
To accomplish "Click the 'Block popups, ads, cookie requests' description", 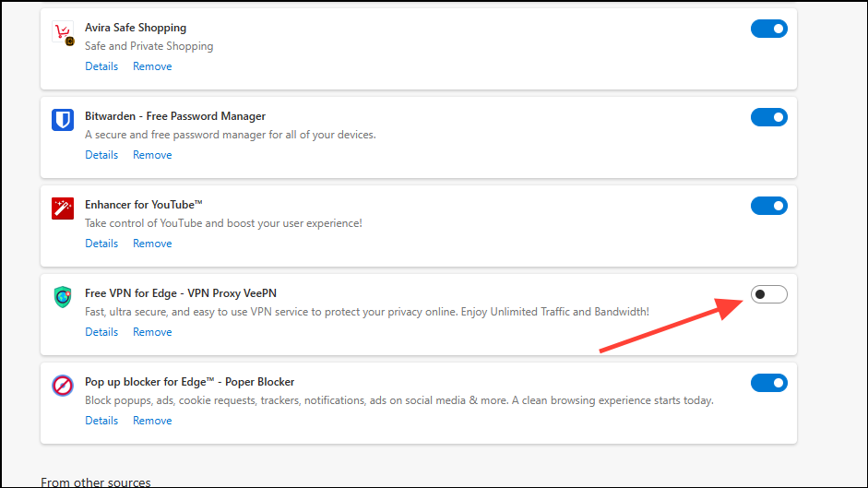I will pyautogui.click(x=399, y=400).
